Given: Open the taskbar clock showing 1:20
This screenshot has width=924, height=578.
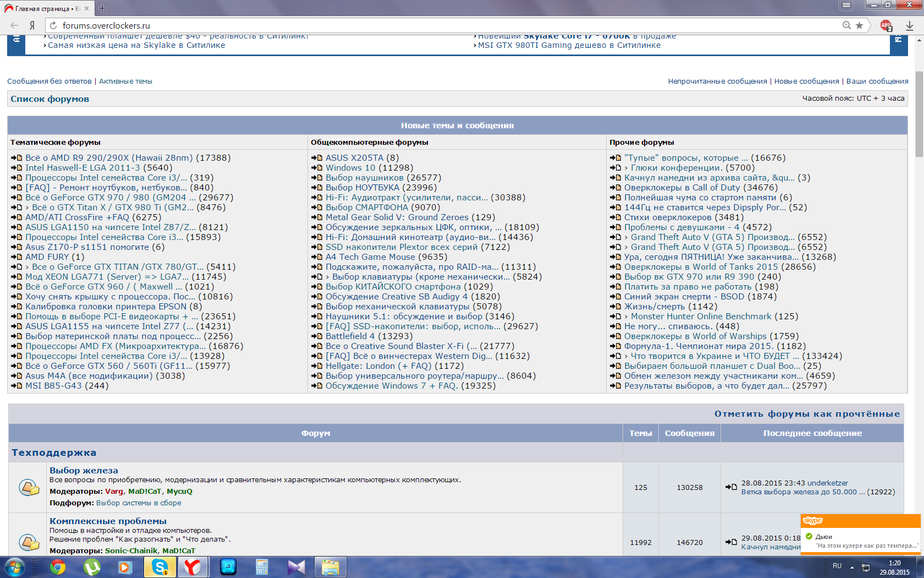Looking at the screenshot, I should click(x=894, y=568).
